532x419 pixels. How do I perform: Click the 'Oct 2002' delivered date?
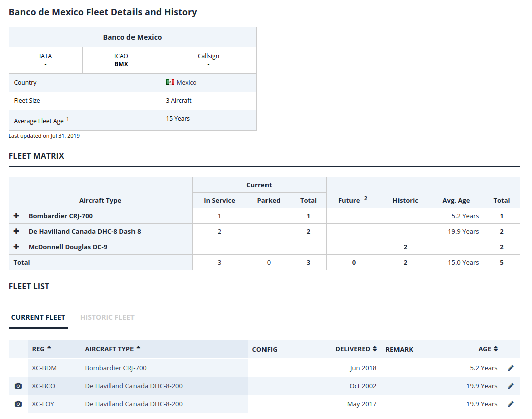[363, 386]
